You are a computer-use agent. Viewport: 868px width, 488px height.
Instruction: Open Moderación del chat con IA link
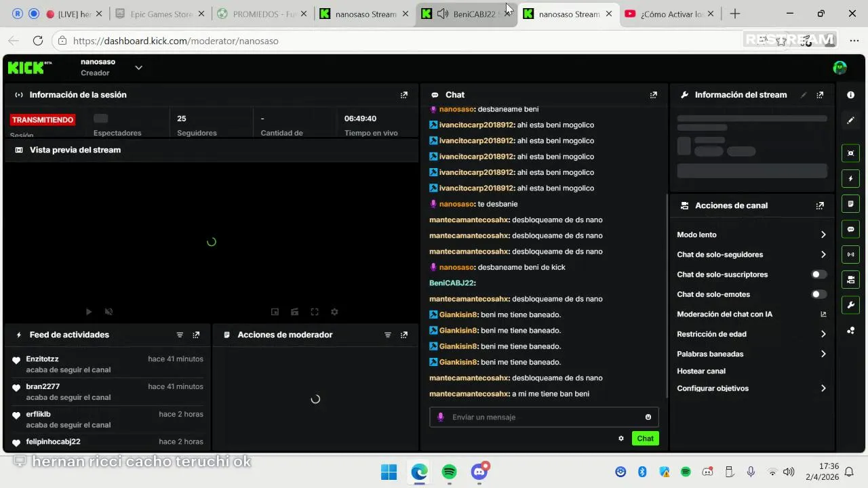point(751,314)
